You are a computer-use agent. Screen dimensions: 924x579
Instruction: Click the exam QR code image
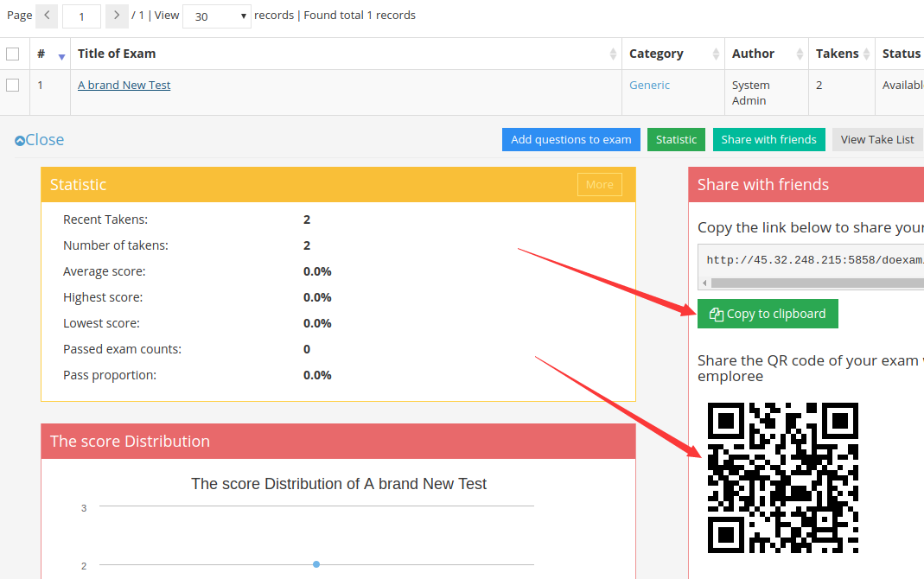coord(782,478)
